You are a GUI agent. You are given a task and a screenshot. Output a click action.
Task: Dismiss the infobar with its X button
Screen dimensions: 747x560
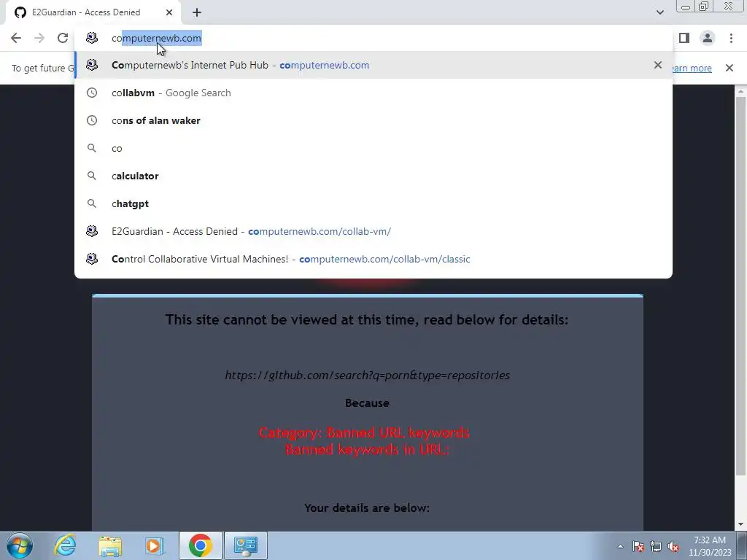click(x=729, y=68)
